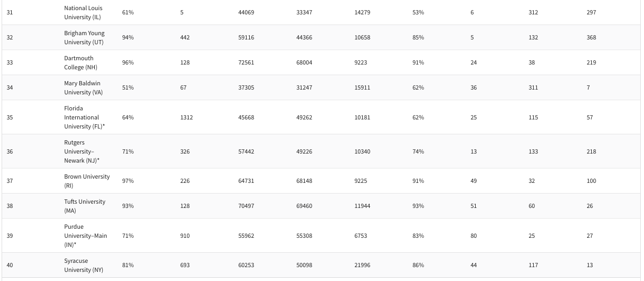Click Brown University (RI) name
The width and height of the screenshot is (644, 281).
pos(87,181)
